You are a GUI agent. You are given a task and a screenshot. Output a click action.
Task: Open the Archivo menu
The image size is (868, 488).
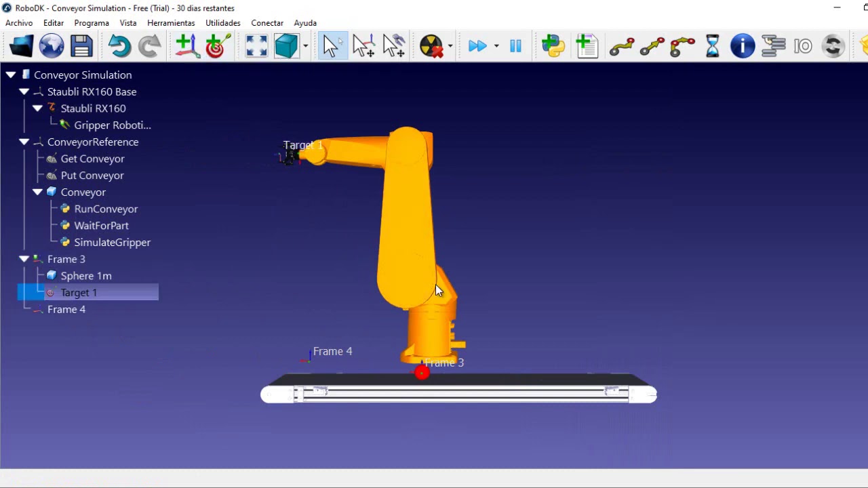click(19, 22)
